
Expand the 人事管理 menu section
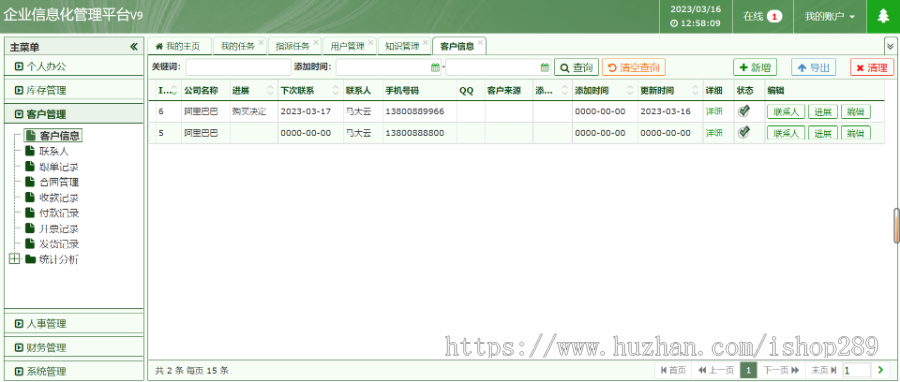(74, 323)
